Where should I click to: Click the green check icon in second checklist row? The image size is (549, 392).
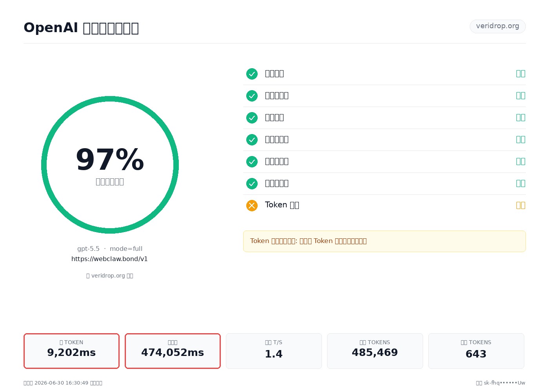pyautogui.click(x=252, y=96)
